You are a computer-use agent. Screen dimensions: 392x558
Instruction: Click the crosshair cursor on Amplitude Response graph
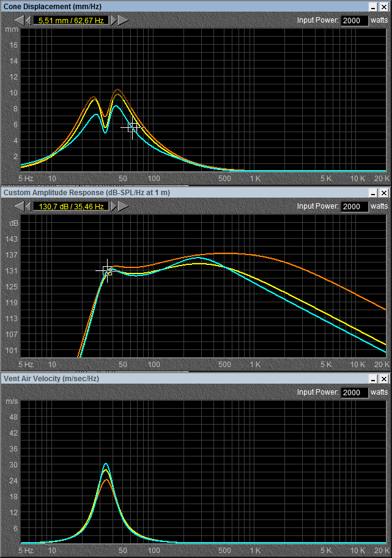[107, 271]
